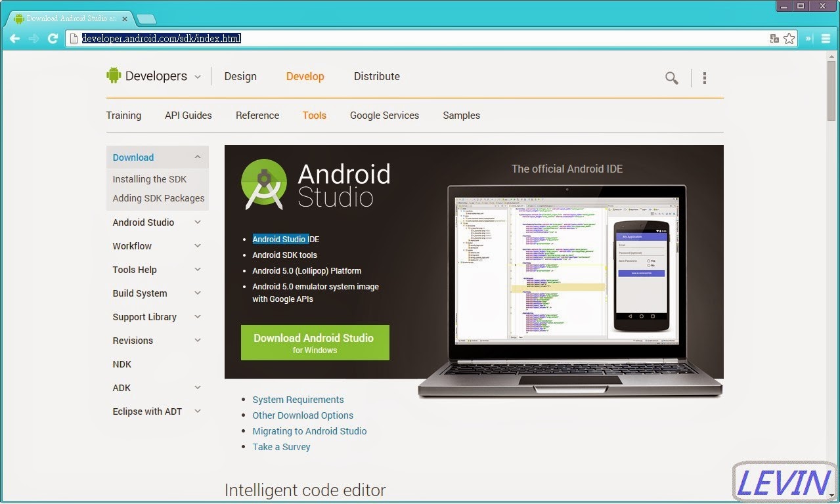Click the address bar URL field
Image resolution: width=840 pixels, height=504 pixels.
(x=420, y=39)
